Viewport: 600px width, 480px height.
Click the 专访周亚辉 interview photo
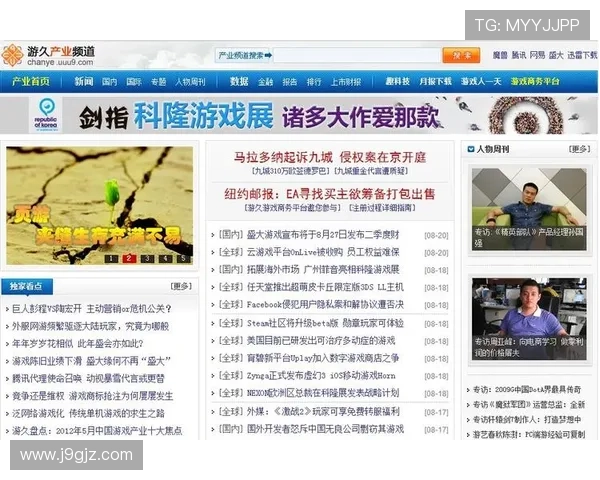529,319
